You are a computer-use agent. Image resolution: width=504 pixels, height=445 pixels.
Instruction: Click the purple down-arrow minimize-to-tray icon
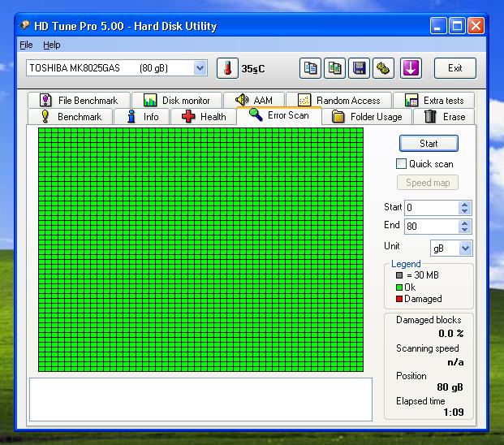click(x=411, y=68)
